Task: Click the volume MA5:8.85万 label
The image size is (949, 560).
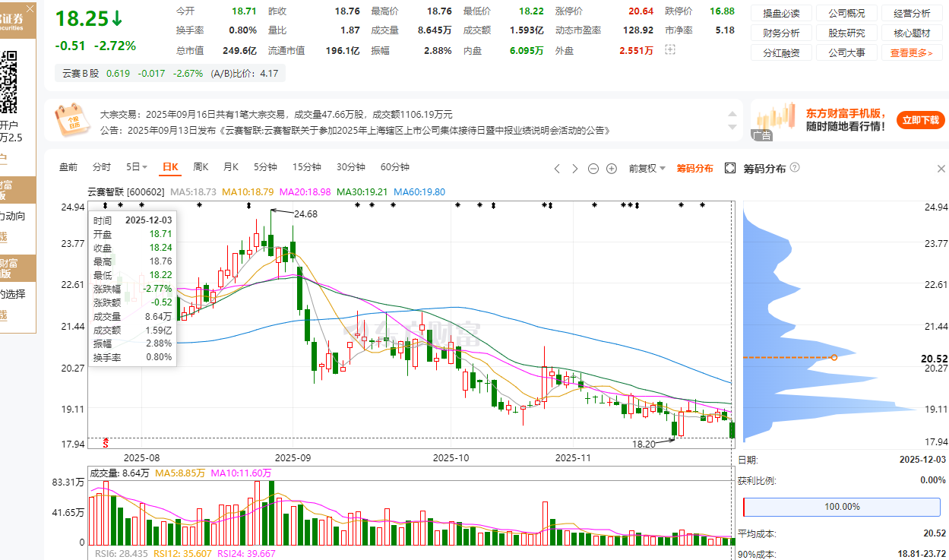Action: point(180,473)
